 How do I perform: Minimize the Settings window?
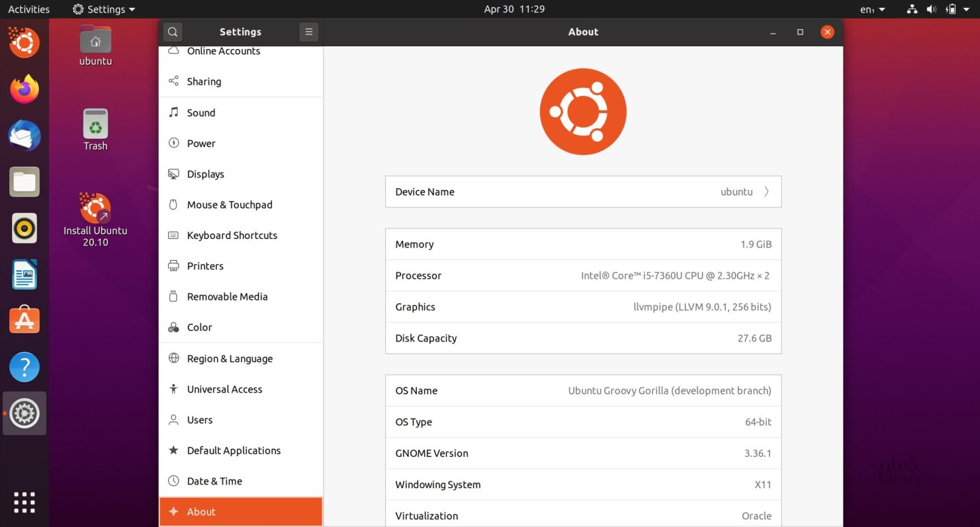(773, 32)
